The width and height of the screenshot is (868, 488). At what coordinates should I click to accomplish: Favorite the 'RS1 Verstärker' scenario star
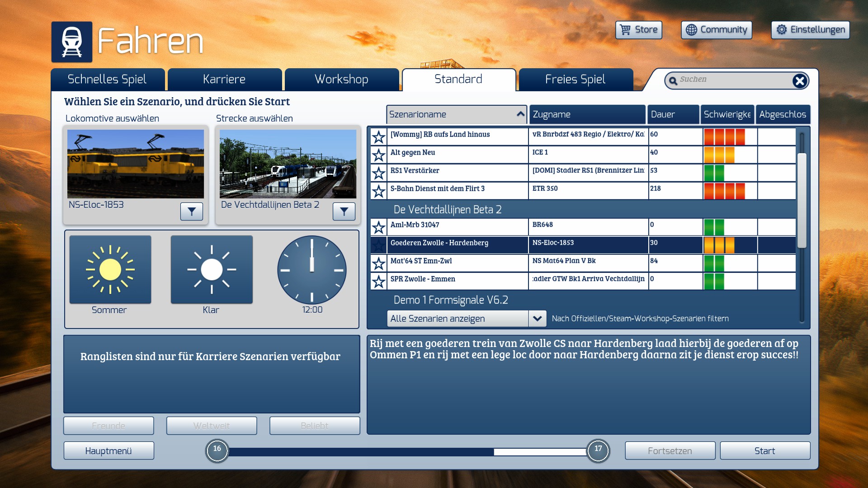coord(379,173)
